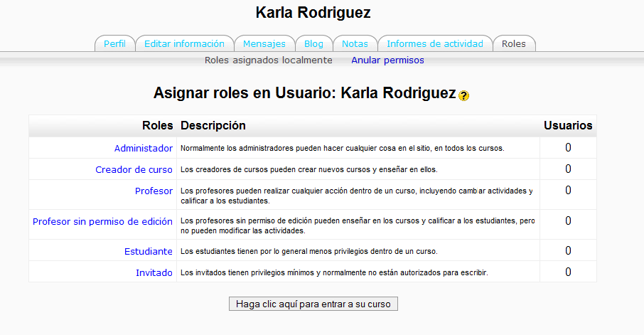The image size is (644, 335).
Task: Open Profesor sin permiso de edición role
Action: coord(102,221)
